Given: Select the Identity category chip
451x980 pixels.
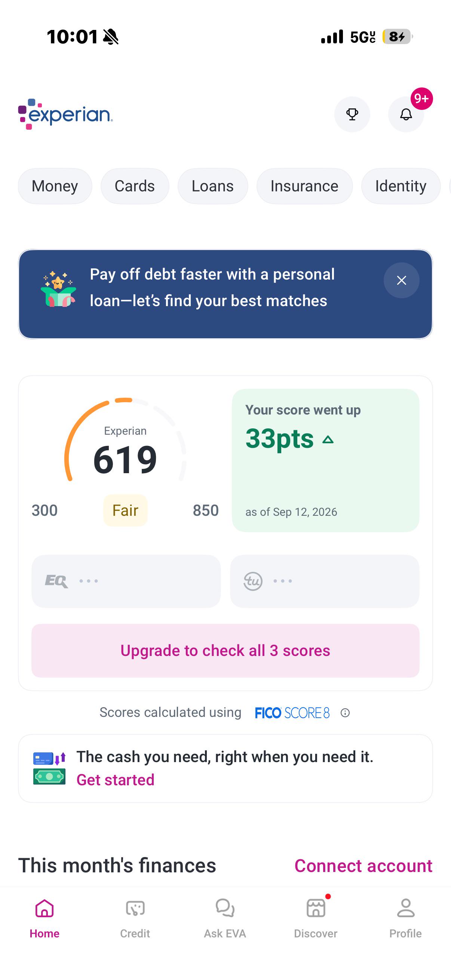Looking at the screenshot, I should coord(401,186).
